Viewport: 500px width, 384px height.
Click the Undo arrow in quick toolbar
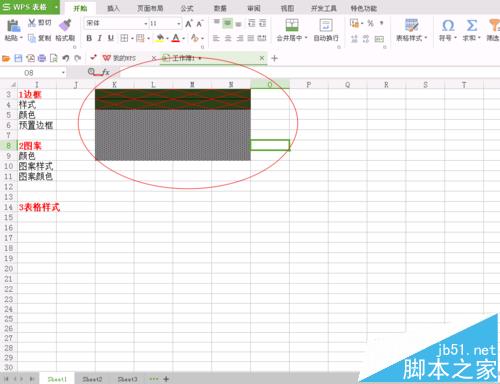tap(66, 58)
